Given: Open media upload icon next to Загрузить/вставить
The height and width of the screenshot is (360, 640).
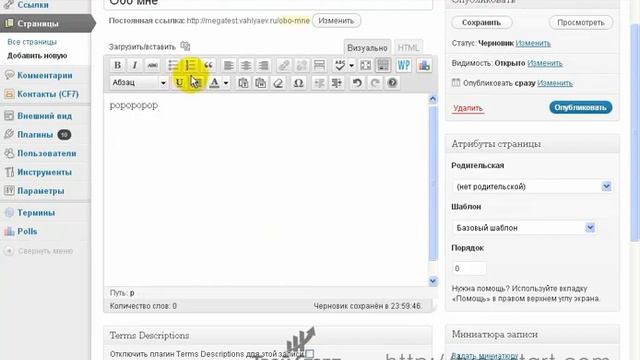Looking at the screenshot, I should (x=185, y=46).
